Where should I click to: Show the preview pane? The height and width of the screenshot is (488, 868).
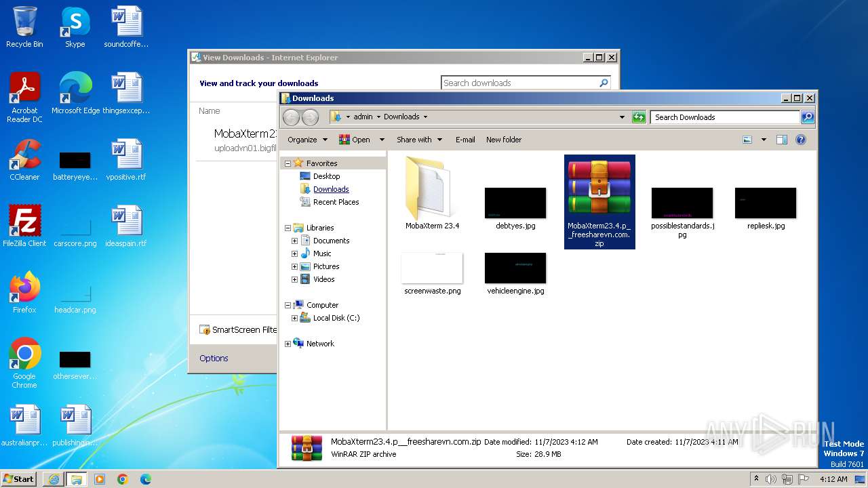(x=781, y=140)
